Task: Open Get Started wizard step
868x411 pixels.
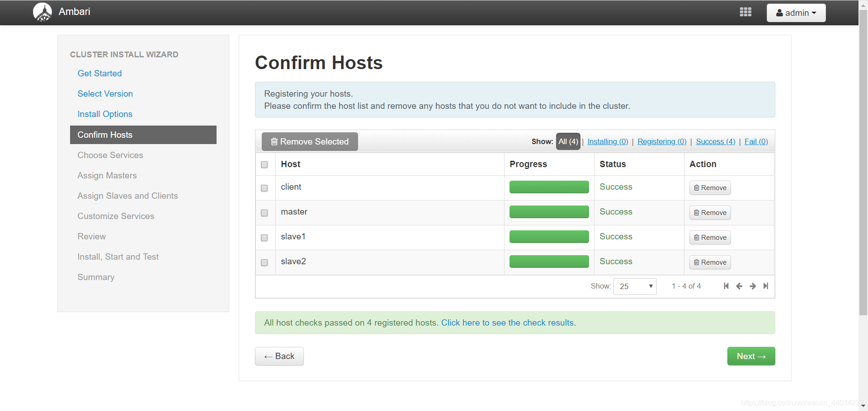Action: pos(99,73)
